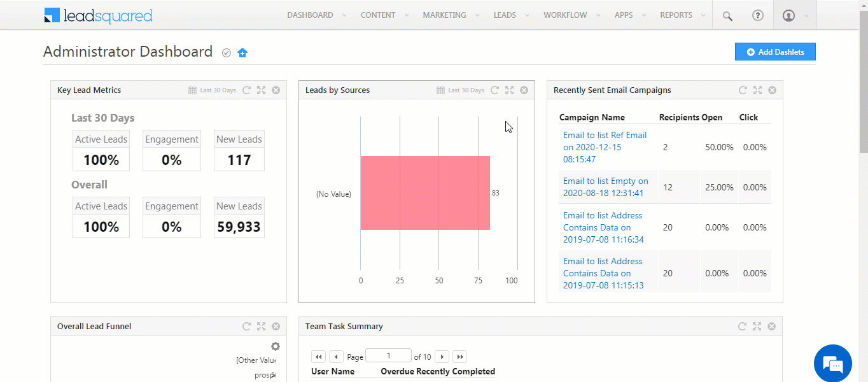Open the WORKFLOW menu
The width and height of the screenshot is (868, 382).
(565, 15)
